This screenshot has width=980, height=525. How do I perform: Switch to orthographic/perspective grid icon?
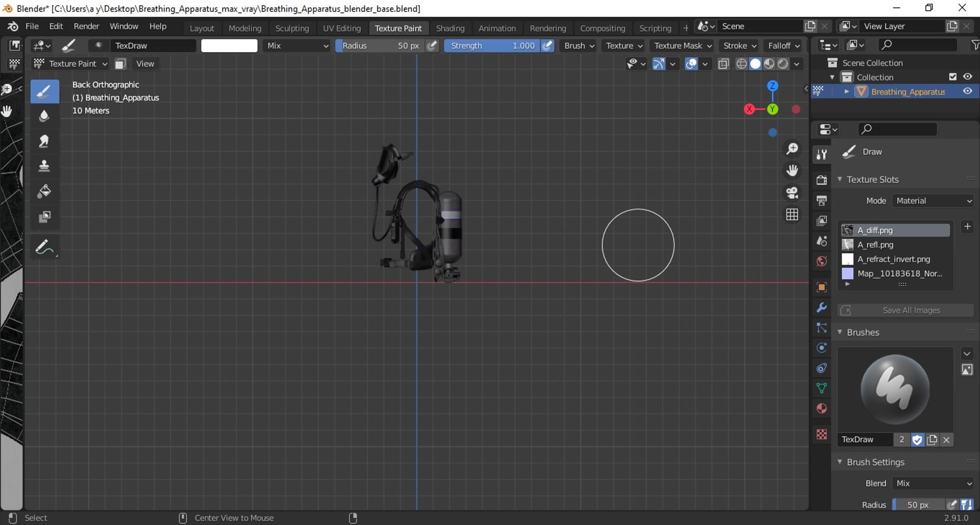(792, 214)
